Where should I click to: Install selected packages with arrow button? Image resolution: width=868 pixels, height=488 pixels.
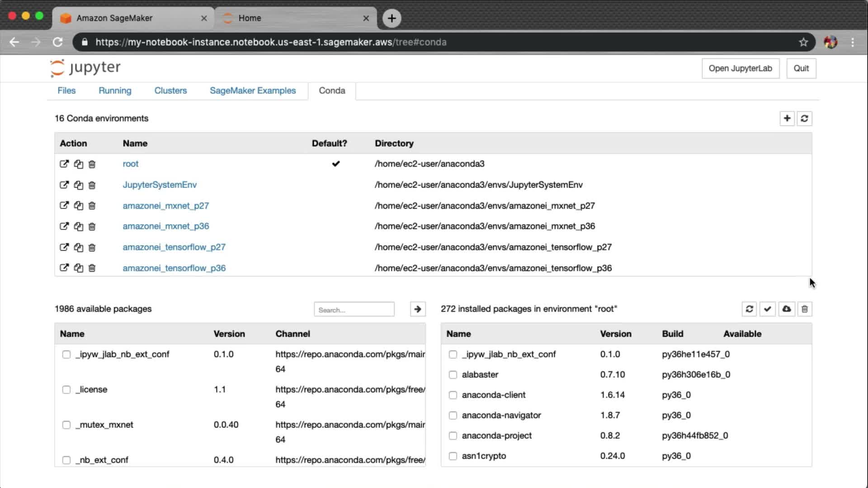pyautogui.click(x=418, y=309)
